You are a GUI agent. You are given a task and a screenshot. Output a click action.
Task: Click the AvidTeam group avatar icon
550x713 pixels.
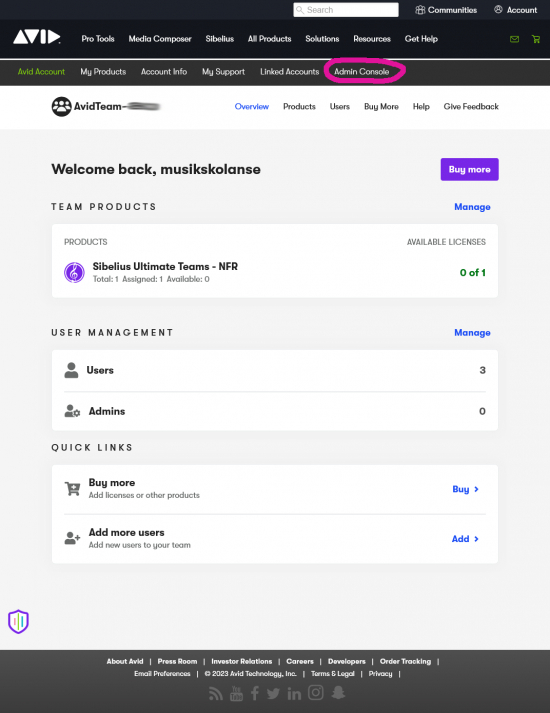point(61,106)
